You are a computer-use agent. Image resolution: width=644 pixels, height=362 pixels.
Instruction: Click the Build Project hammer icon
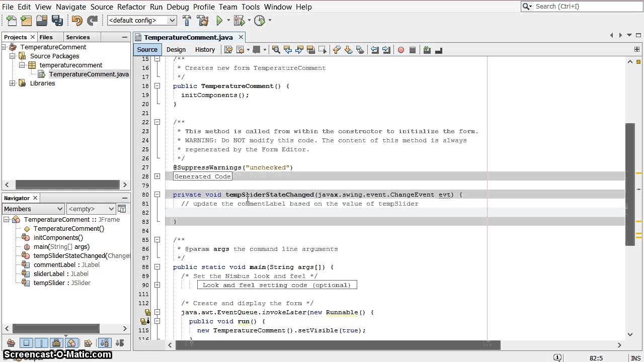pyautogui.click(x=187, y=21)
